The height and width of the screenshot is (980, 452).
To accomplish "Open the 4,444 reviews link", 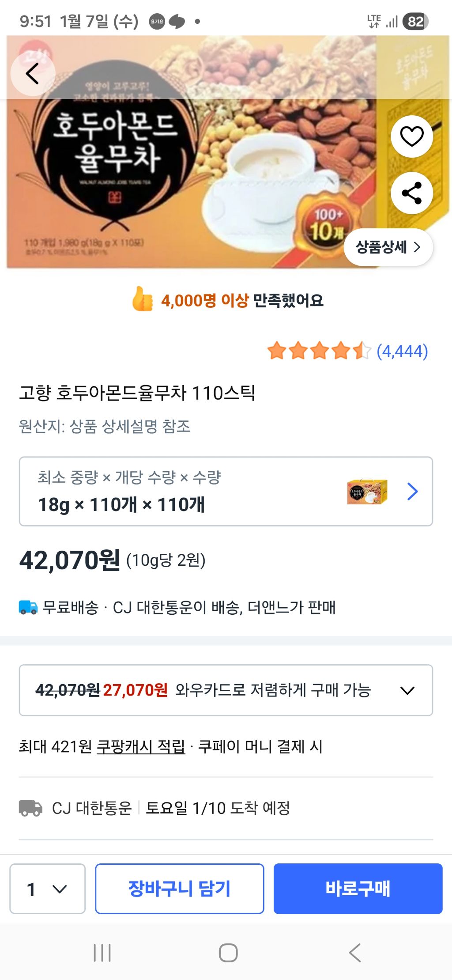I will click(x=402, y=351).
